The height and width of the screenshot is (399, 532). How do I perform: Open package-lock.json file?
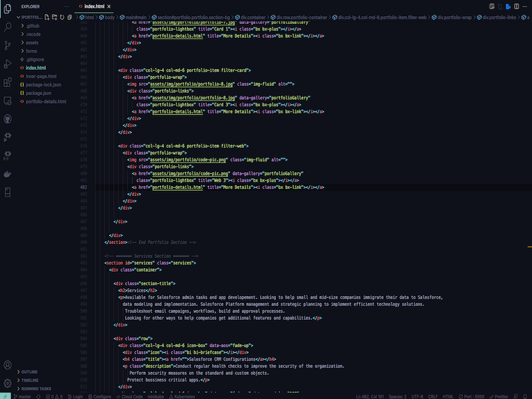(44, 85)
